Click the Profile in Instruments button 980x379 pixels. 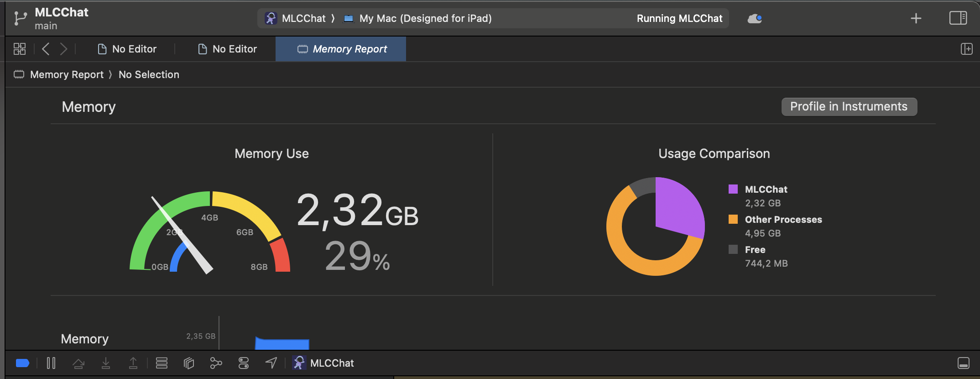click(x=849, y=106)
